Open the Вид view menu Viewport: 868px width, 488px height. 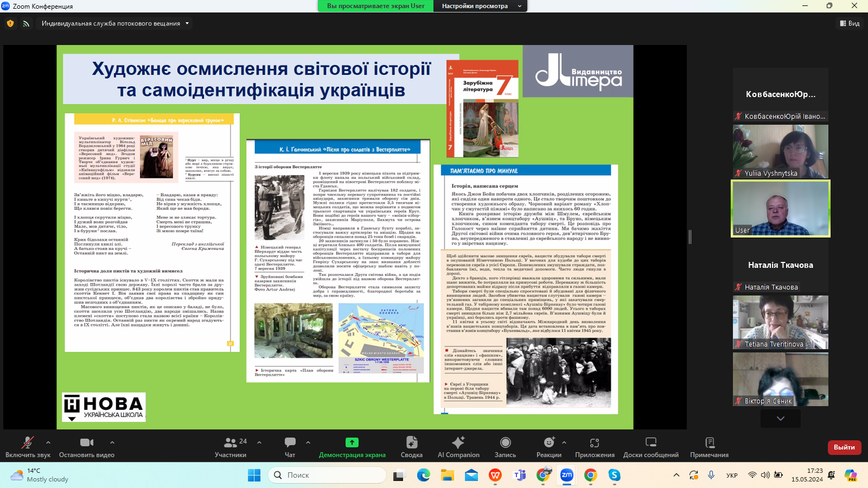pyautogui.click(x=850, y=23)
